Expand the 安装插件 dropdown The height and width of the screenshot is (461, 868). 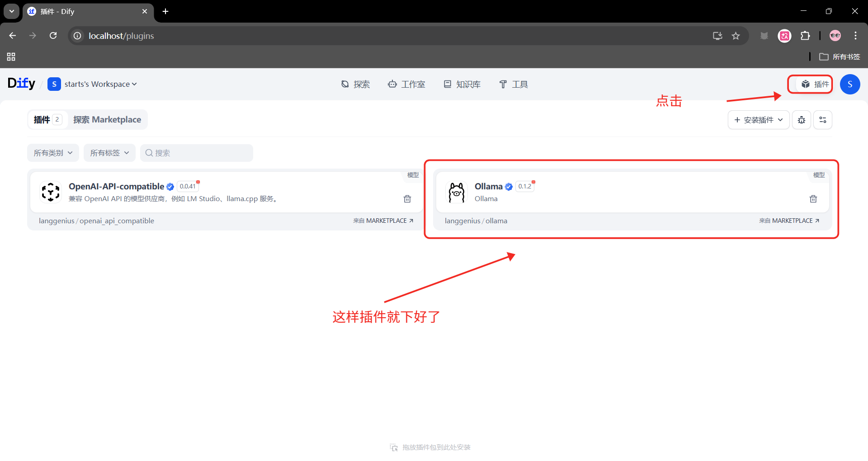(x=759, y=120)
